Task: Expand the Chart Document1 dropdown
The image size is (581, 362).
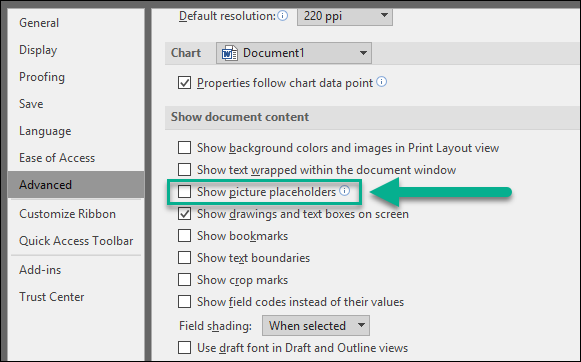Action: 294,53
